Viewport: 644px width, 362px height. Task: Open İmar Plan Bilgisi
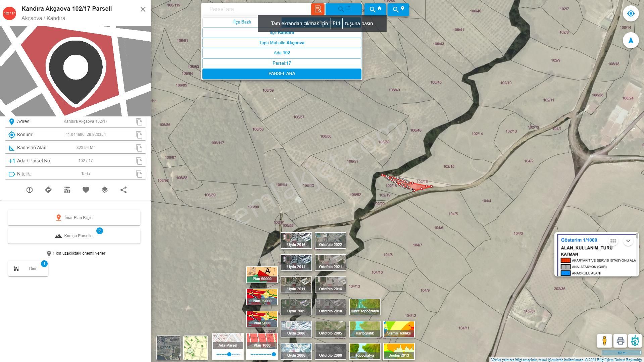tap(74, 218)
